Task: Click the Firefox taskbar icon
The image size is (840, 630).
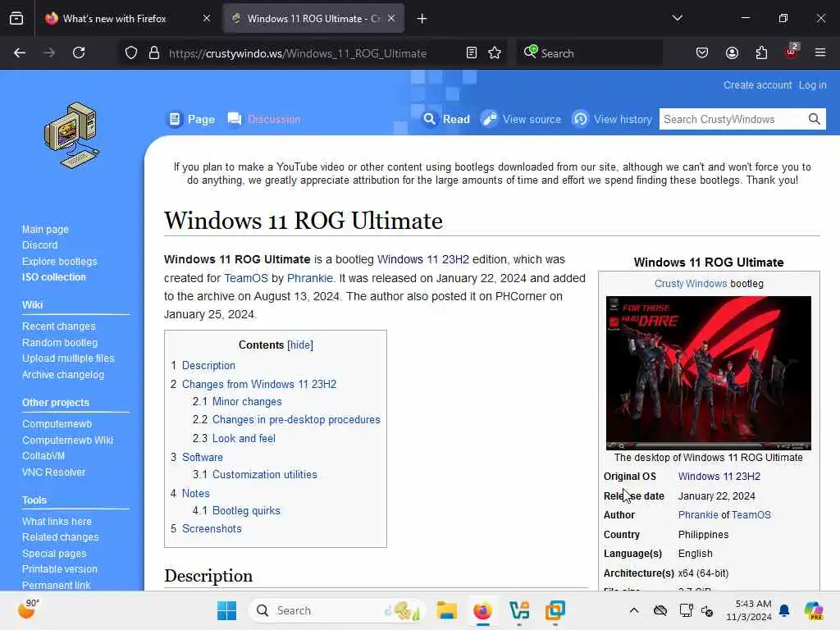Action: coord(482,610)
